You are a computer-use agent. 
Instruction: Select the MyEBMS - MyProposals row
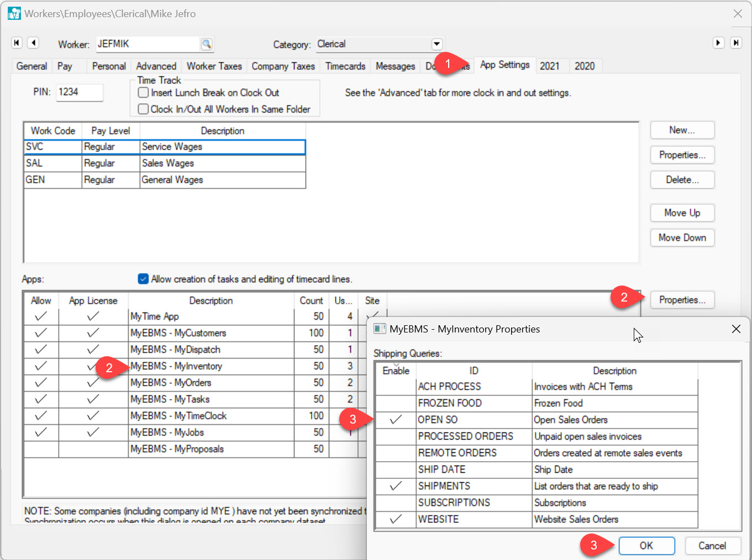(196, 449)
